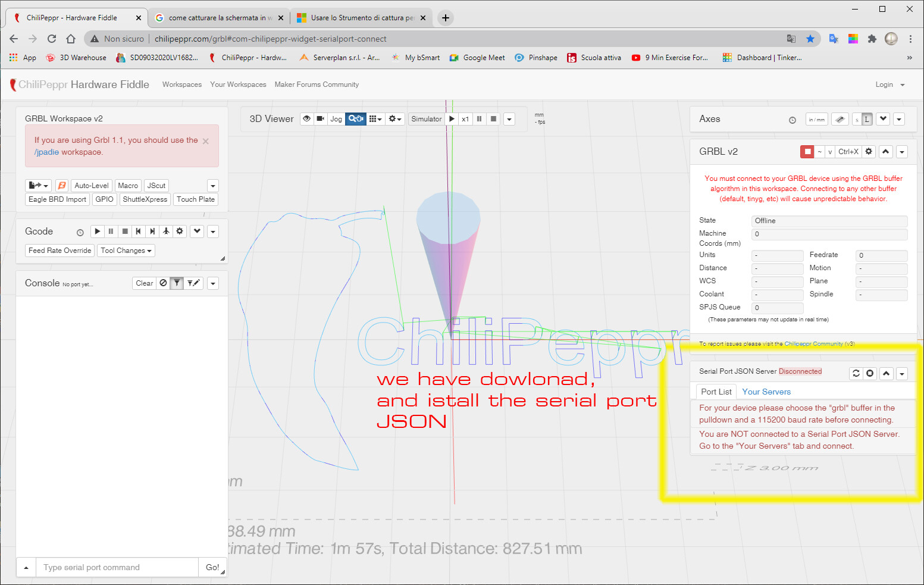Toggle in / mm units on Axes

[x=817, y=119]
